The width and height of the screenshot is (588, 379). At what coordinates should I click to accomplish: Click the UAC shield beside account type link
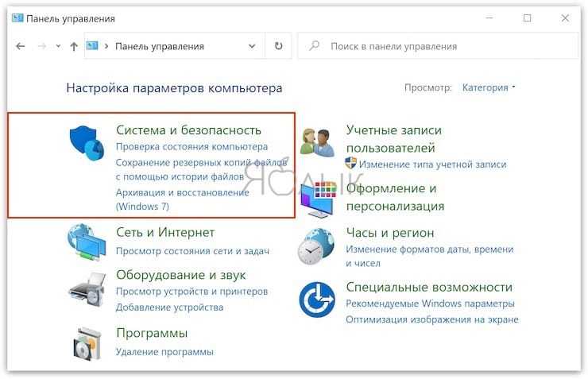[x=350, y=163]
